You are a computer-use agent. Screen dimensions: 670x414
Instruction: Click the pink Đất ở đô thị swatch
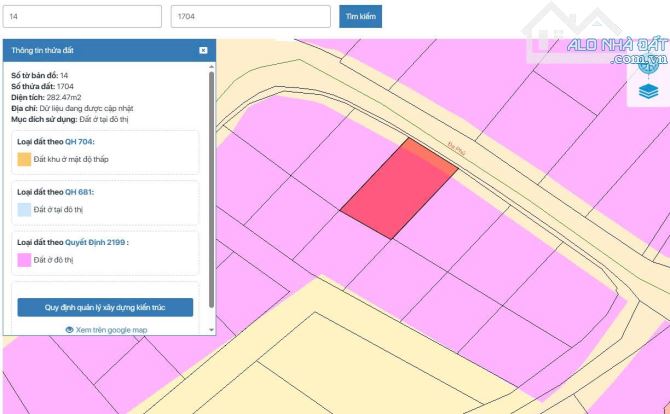[x=24, y=260]
